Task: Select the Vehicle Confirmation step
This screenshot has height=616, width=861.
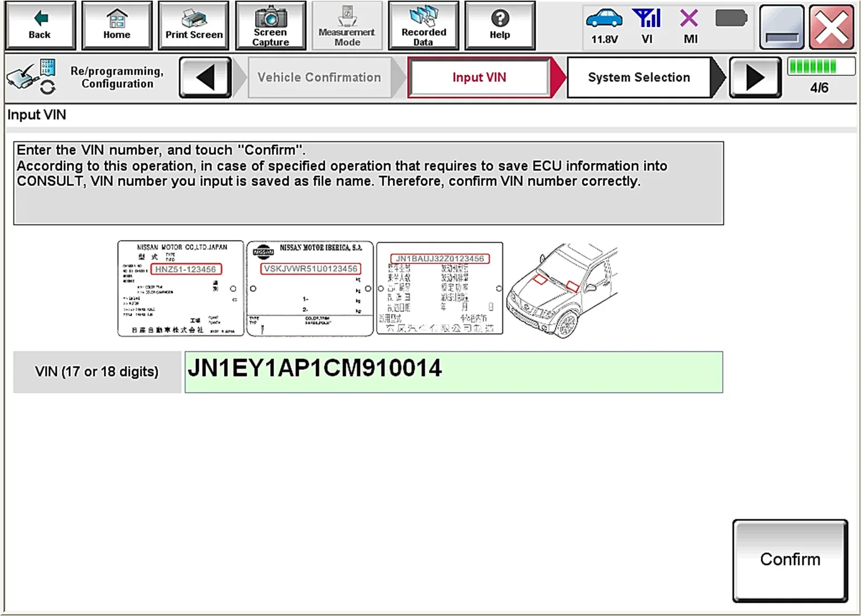Action: [x=320, y=77]
